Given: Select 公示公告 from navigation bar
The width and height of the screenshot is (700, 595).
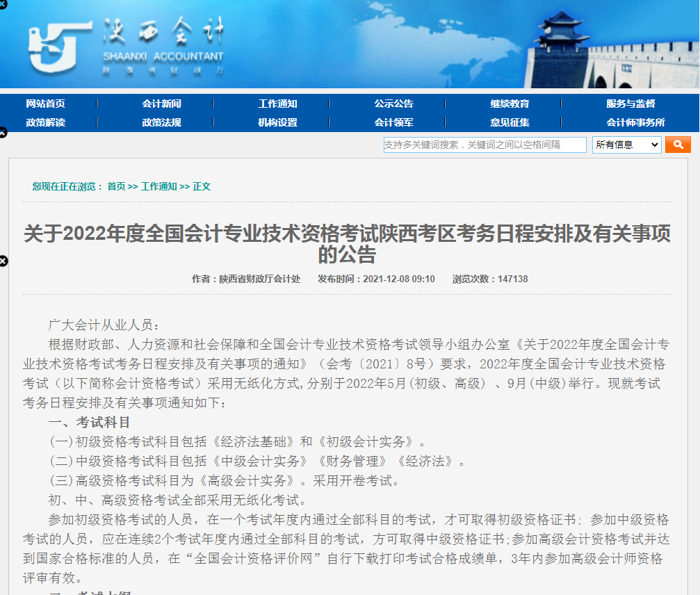Looking at the screenshot, I should [x=393, y=104].
